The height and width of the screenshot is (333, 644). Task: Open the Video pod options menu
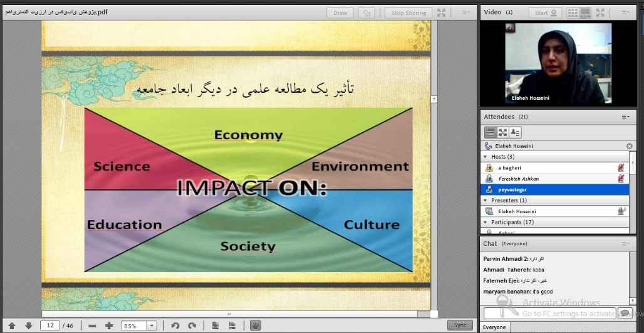tap(625, 13)
